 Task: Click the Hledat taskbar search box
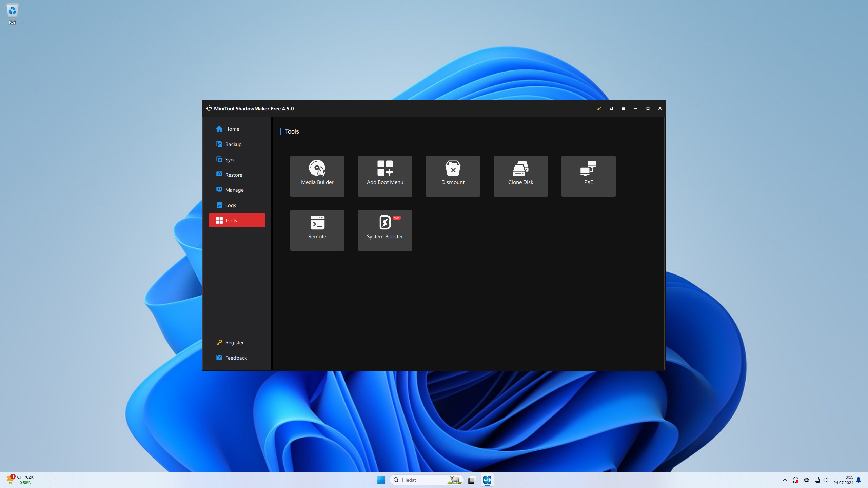point(420,480)
